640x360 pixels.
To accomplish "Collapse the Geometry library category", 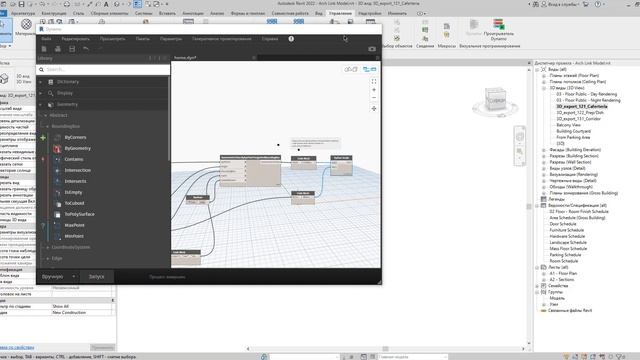I will 40,104.
